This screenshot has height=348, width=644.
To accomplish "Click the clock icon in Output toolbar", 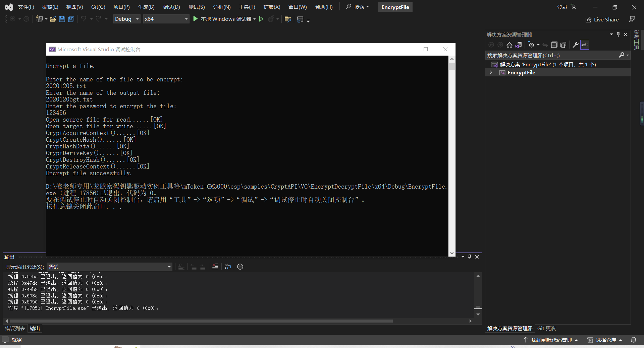I will click(x=240, y=267).
